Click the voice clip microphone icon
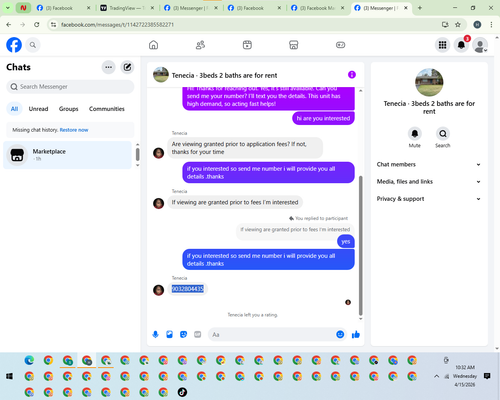Image resolution: width=500 pixels, height=400 pixels. tap(155, 334)
